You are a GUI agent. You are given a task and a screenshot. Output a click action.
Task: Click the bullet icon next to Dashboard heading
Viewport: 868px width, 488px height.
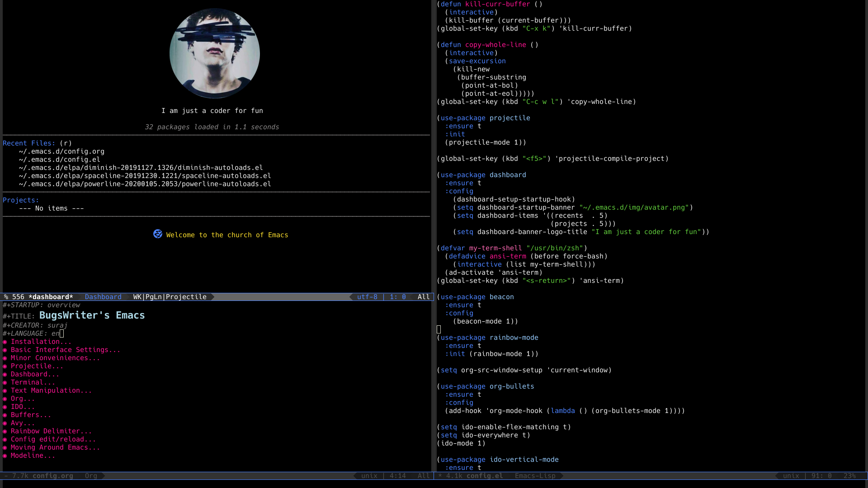[5, 375]
